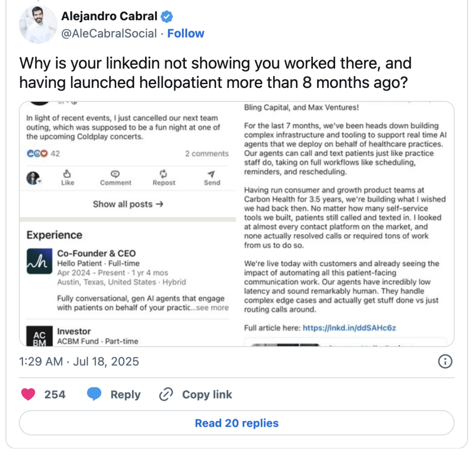The height and width of the screenshot is (456, 476).
Task: Open the tweet timestamp Jul 18, 2025
Action: [x=79, y=361]
